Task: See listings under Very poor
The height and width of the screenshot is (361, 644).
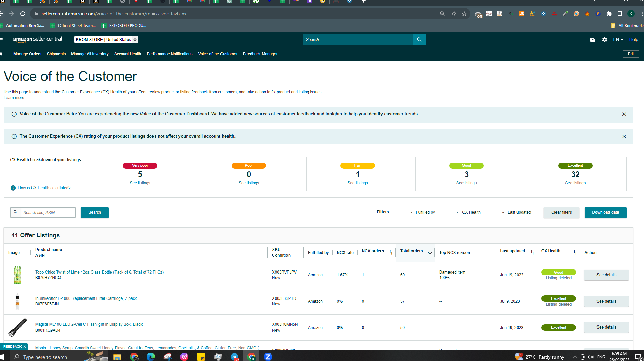Action: click(x=140, y=183)
